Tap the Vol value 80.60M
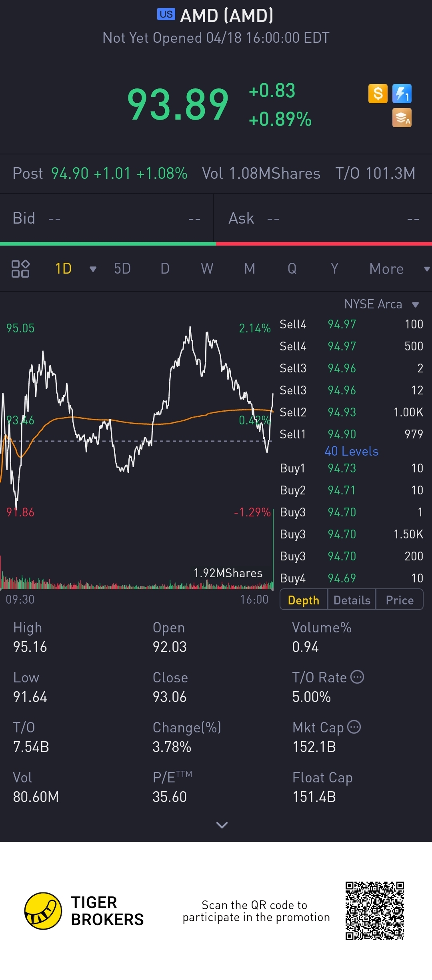The height and width of the screenshot is (980, 432). [36, 797]
